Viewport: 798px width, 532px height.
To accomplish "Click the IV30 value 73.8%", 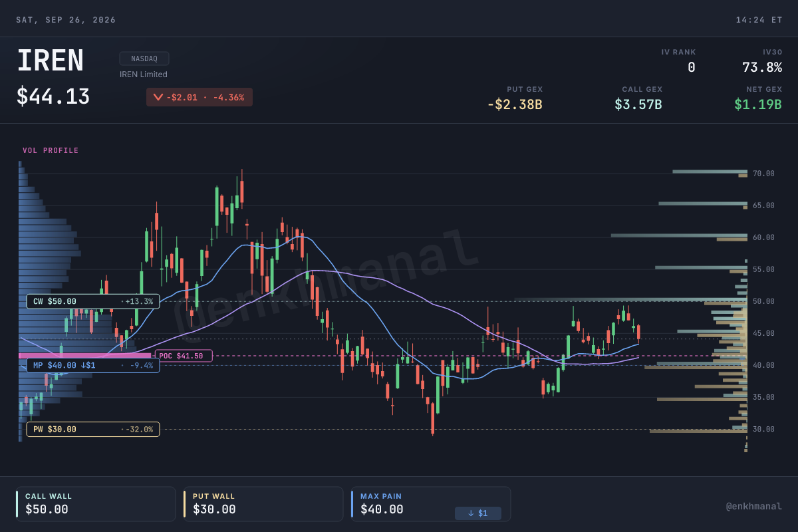I will point(762,67).
